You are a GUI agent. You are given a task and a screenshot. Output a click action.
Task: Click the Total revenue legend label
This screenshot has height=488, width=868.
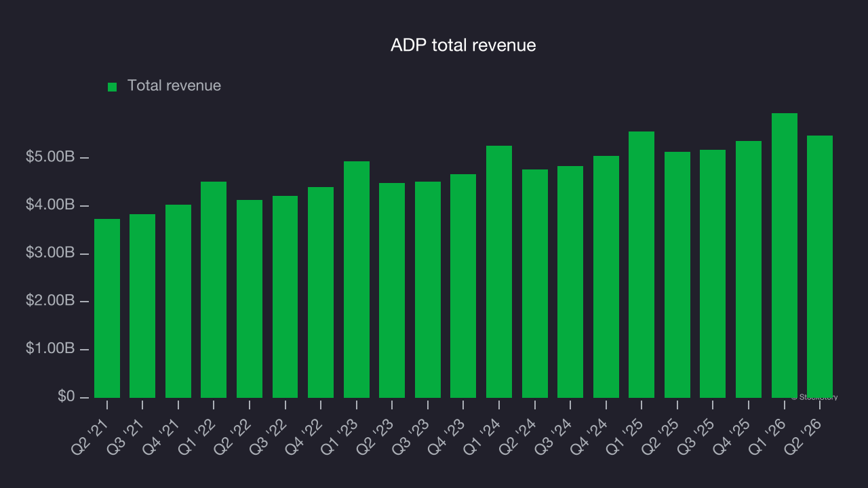coord(174,85)
